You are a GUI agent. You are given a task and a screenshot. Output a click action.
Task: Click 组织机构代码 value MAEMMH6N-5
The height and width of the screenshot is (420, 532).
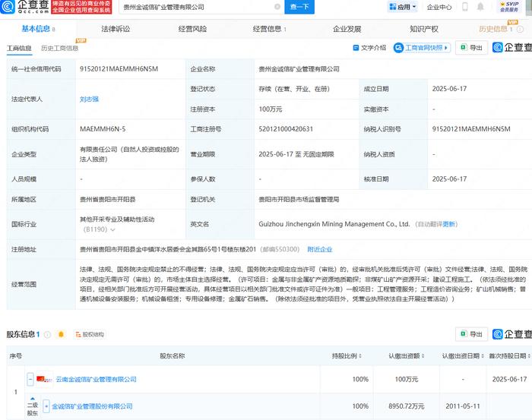(x=103, y=129)
